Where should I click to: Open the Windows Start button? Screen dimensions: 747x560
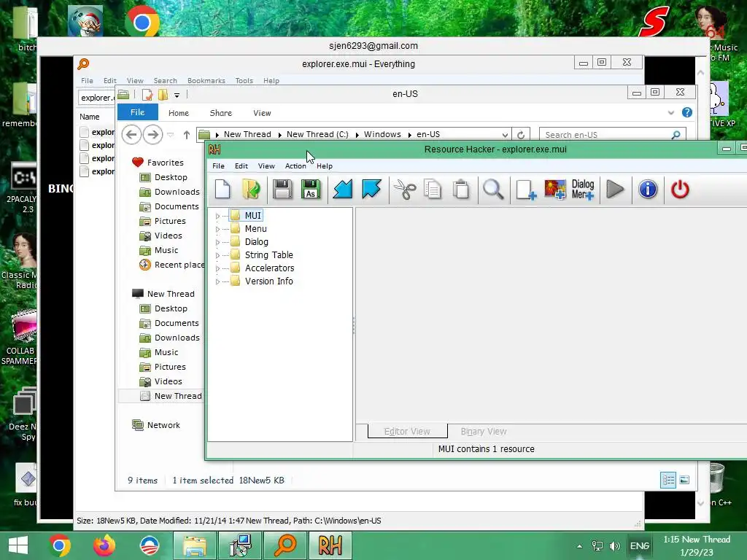[x=18, y=545]
